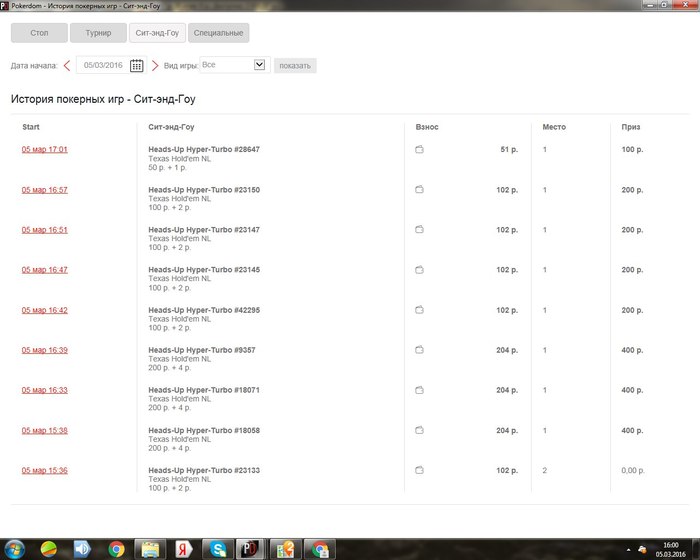The height and width of the screenshot is (560, 700).
Task: Open taskbar app icon with orange 2
Action: [x=285, y=549]
